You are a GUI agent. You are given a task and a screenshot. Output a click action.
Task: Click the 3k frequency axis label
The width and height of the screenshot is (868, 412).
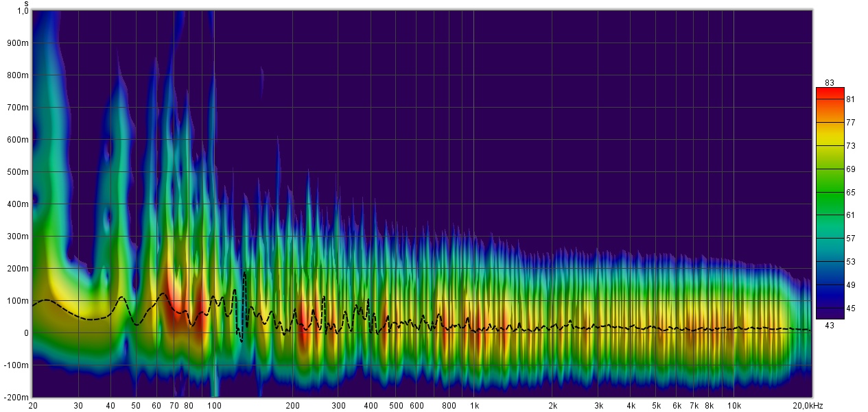(598, 406)
